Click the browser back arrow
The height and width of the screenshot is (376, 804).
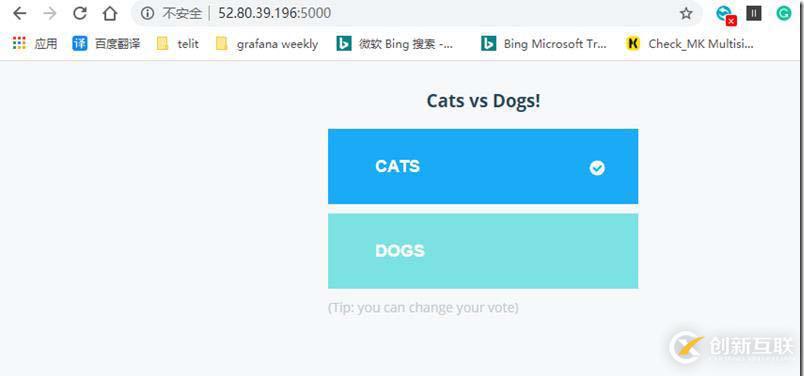click(19, 13)
